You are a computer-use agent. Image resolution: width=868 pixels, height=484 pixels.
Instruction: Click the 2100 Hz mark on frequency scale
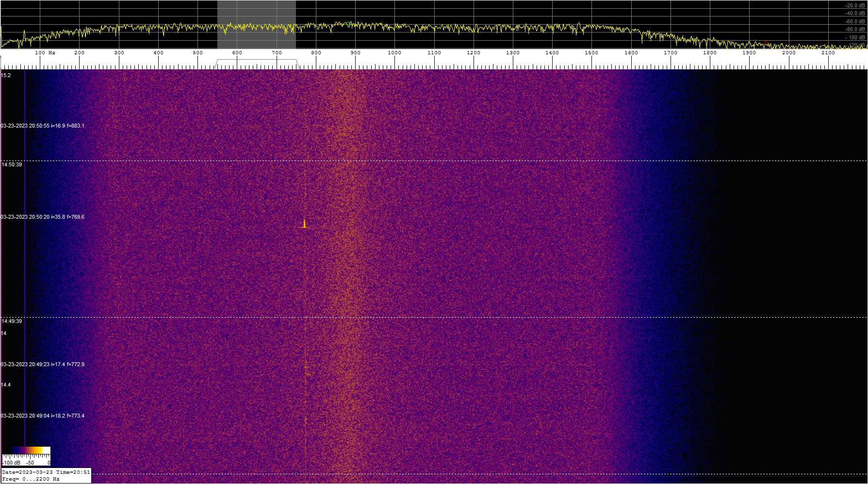click(x=828, y=53)
